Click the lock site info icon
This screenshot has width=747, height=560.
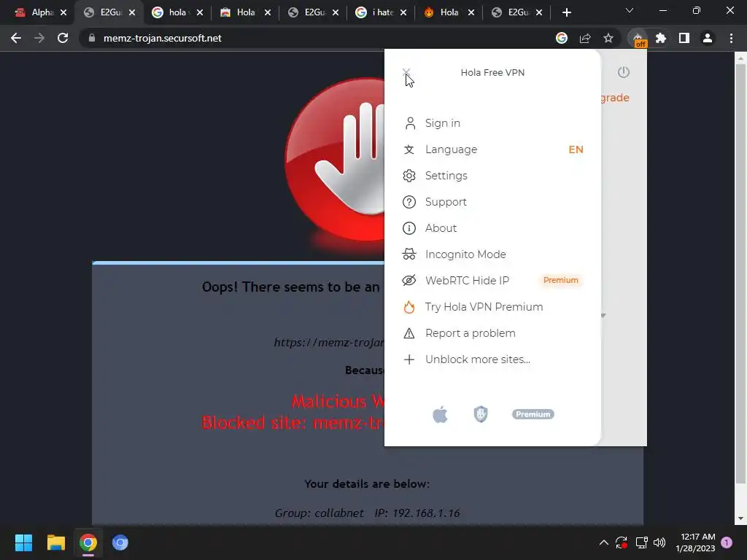point(91,38)
